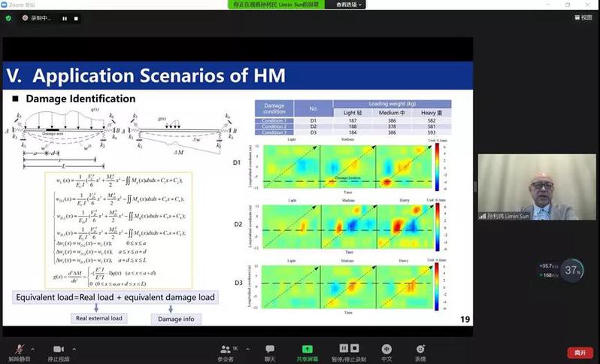Pause recording from top-left recording indicator
600x364 pixels.
(64, 18)
